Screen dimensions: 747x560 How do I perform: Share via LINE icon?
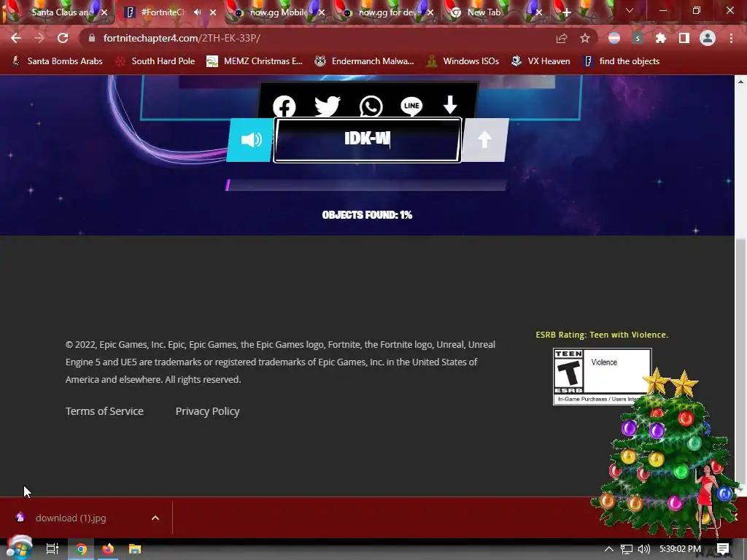[411, 106]
